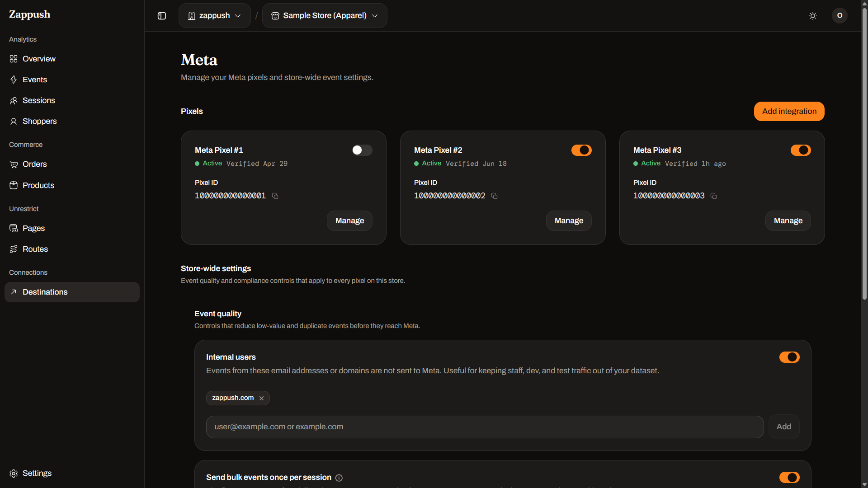Copy the Pixel ID ending in 02
868x488 pixels.
[494, 196]
